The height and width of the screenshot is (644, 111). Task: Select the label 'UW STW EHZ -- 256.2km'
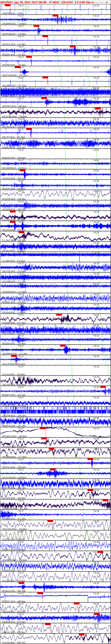pyautogui.click(x=14, y=416)
